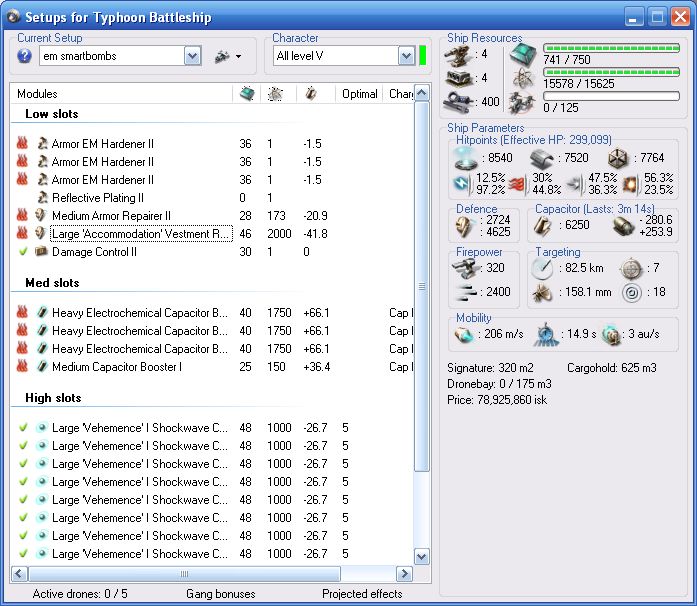The image size is (697, 606).
Task: Click Active drones: 0 / 5
Action: 80,594
